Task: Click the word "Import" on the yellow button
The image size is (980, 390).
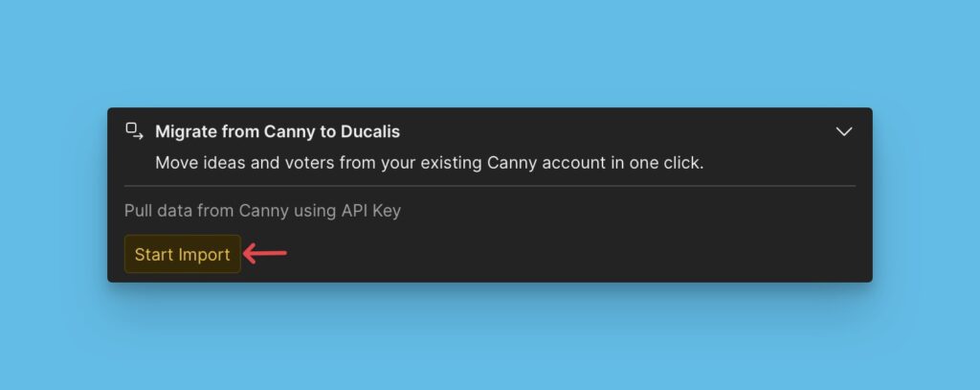Action: tap(204, 255)
